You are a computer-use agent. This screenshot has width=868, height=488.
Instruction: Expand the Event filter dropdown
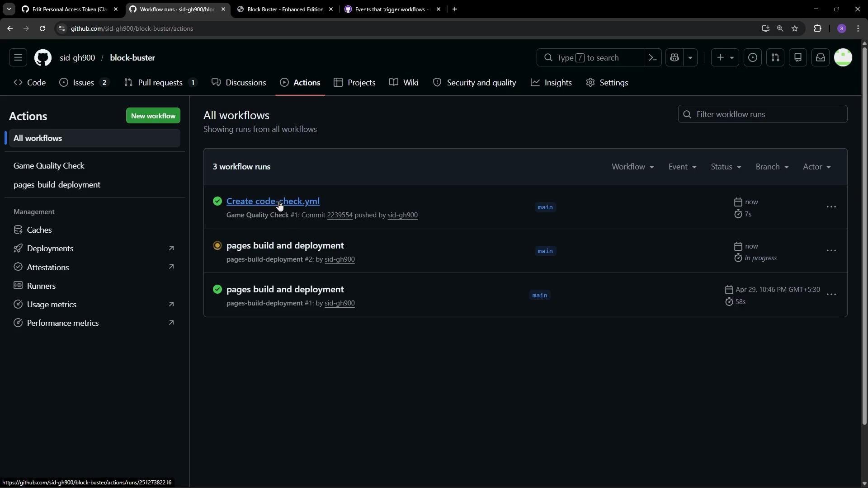point(682,167)
